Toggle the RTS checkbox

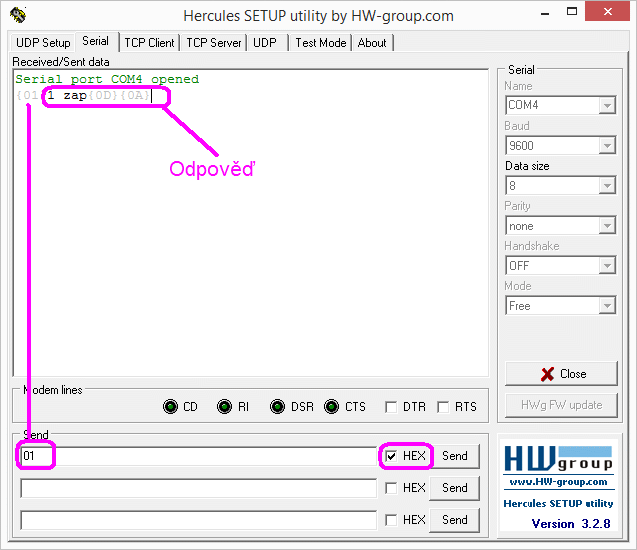[x=443, y=407]
